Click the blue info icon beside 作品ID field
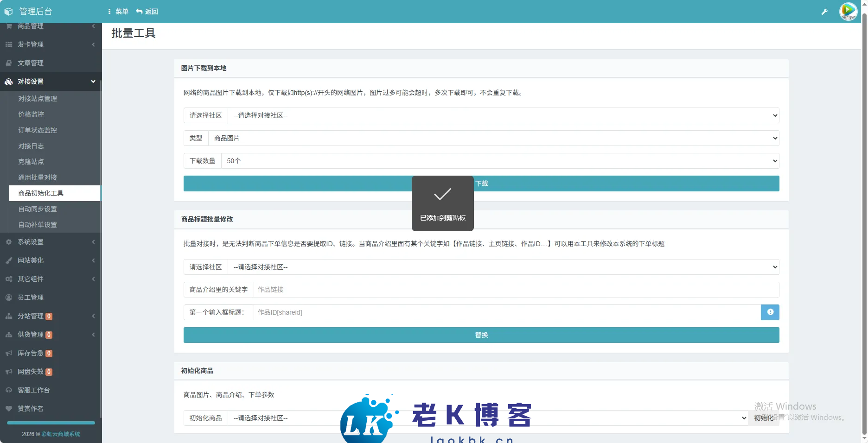The height and width of the screenshot is (443, 868). (770, 312)
